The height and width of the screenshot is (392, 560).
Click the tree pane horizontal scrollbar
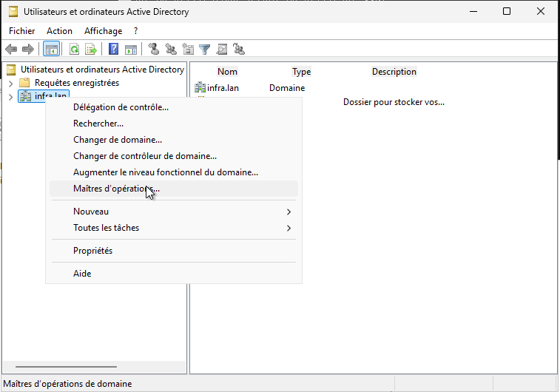(66, 367)
